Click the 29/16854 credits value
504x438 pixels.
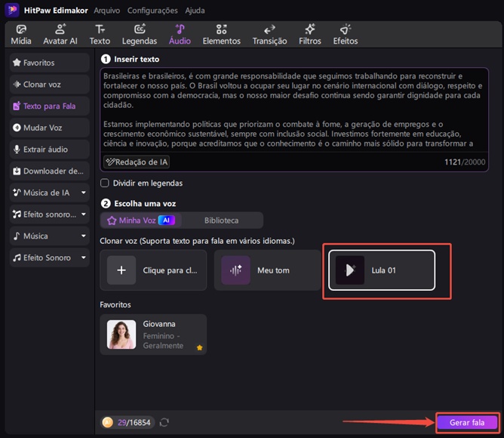coord(134,422)
